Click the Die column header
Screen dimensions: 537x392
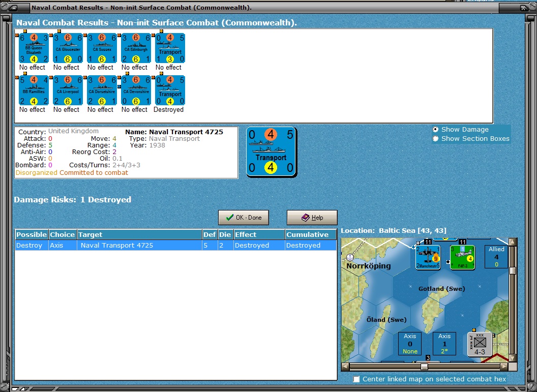coord(225,234)
